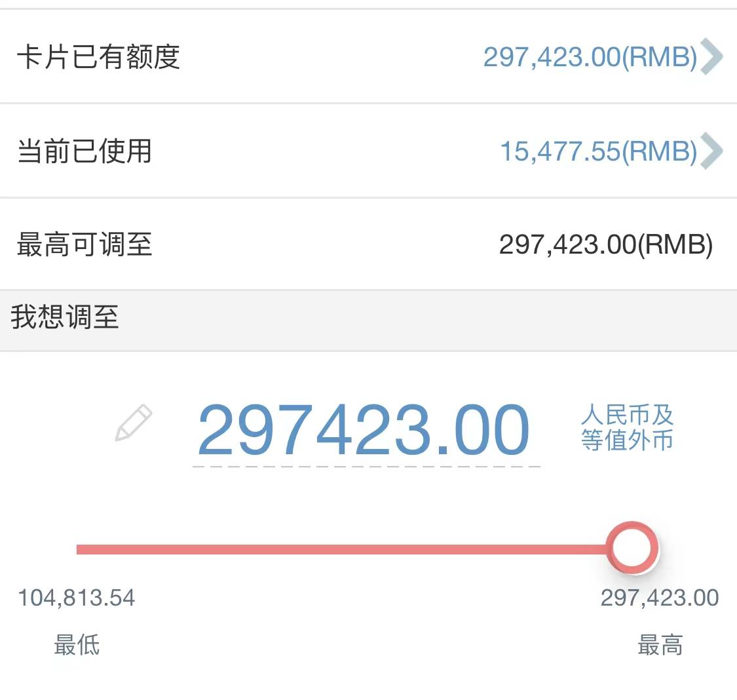This screenshot has width=737, height=700.
Task: Select the 最高 maximum label
Action: pos(660,644)
